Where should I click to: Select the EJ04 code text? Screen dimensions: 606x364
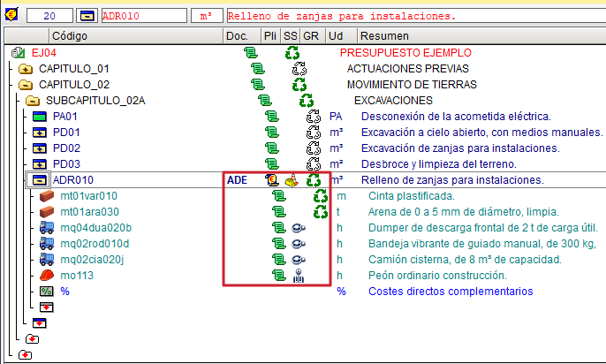click(44, 52)
